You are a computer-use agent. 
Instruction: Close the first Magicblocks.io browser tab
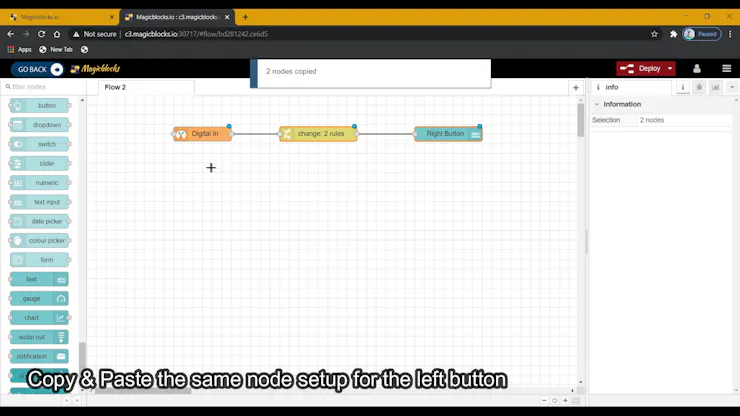[x=112, y=17]
